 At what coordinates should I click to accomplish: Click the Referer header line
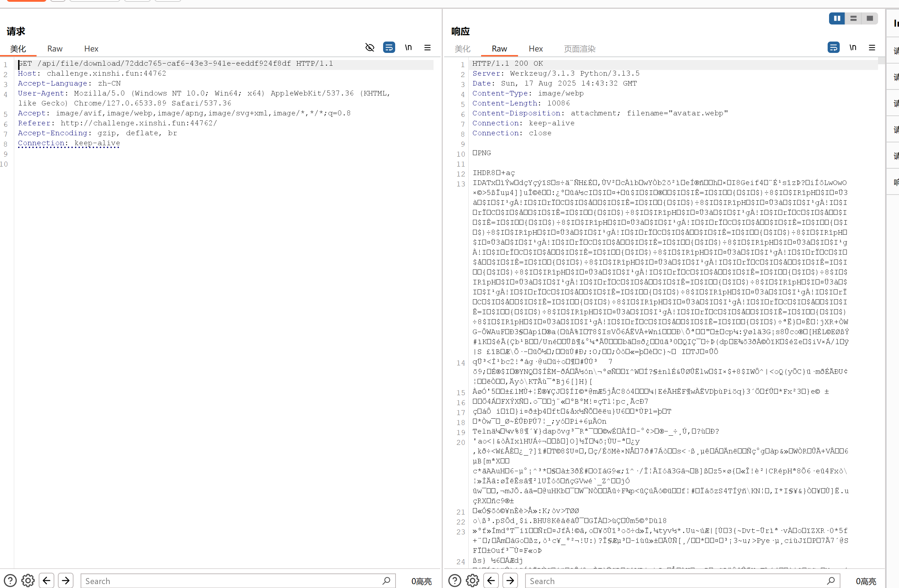pos(118,123)
